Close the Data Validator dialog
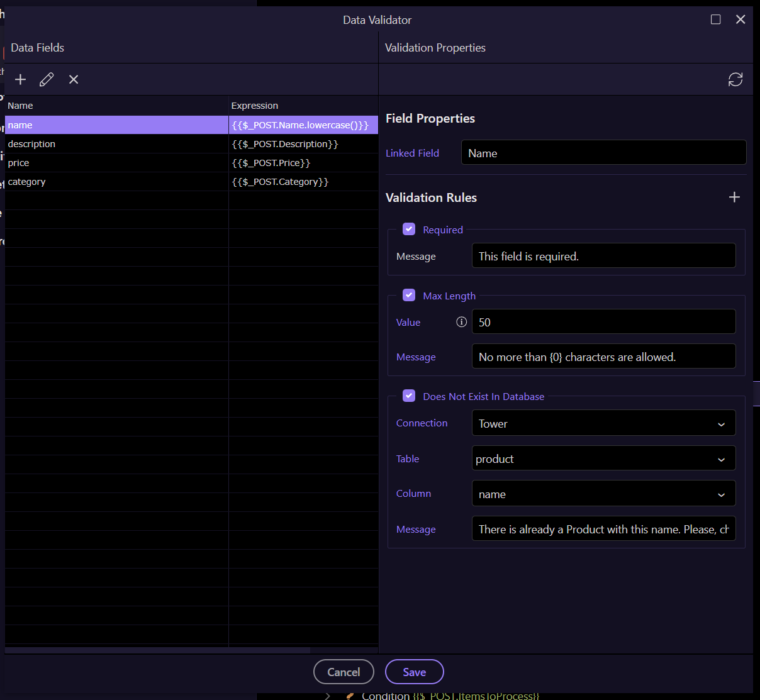The width and height of the screenshot is (760, 700). click(x=740, y=19)
